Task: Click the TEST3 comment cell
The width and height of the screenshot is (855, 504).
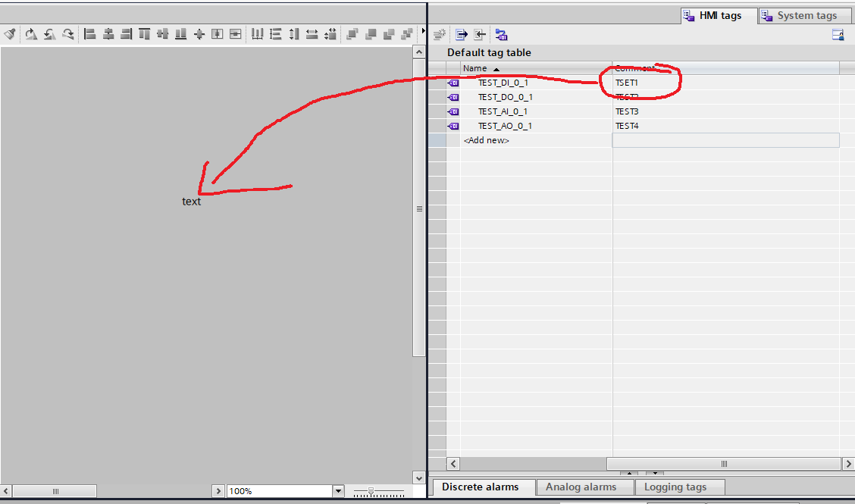Action: pos(726,111)
